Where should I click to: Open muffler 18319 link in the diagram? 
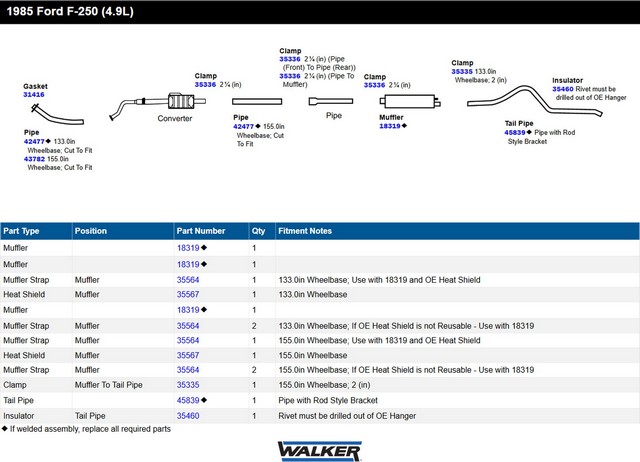(390, 126)
